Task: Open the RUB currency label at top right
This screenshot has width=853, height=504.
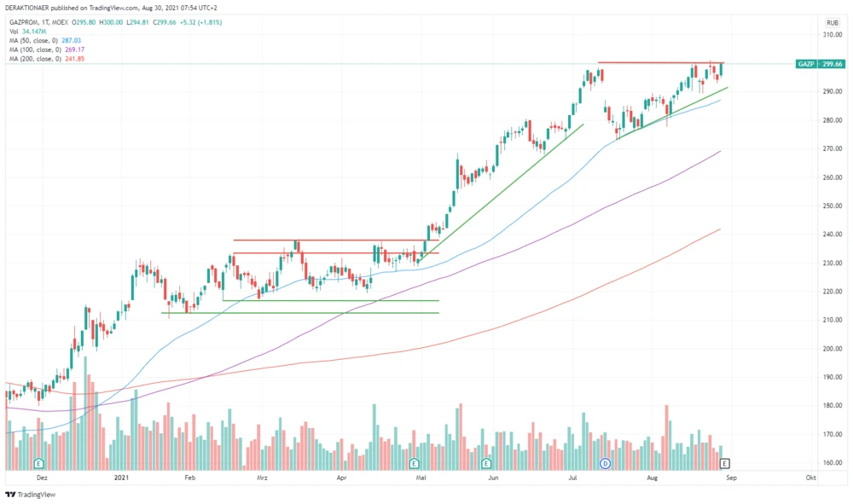Action: [832, 22]
